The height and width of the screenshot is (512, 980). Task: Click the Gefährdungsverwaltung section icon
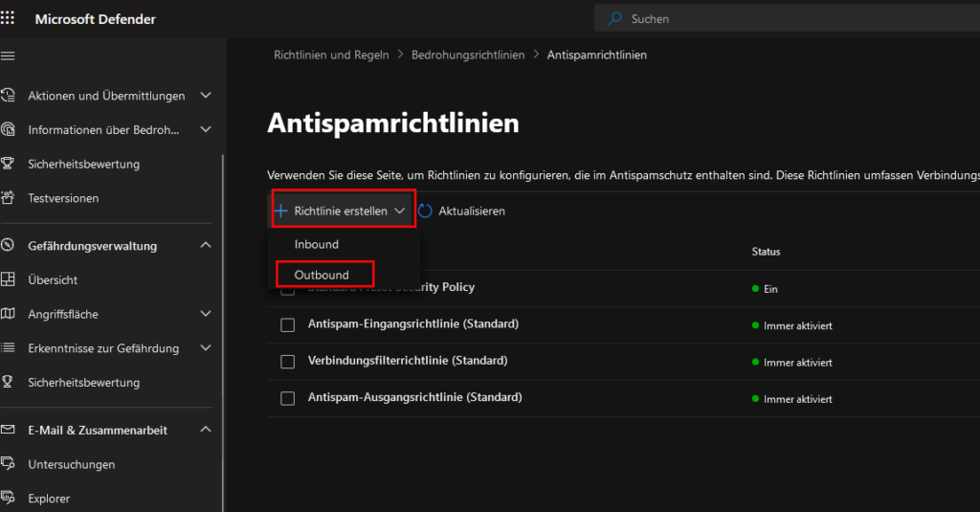[8, 245]
